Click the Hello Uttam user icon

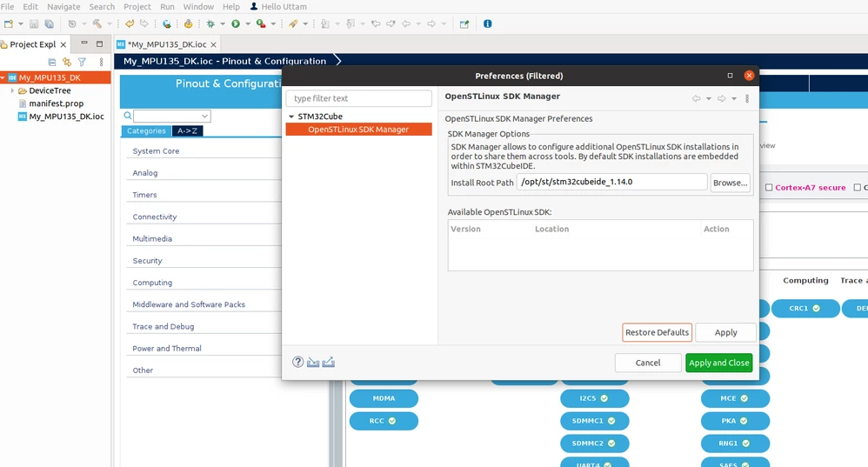pyautogui.click(x=254, y=6)
